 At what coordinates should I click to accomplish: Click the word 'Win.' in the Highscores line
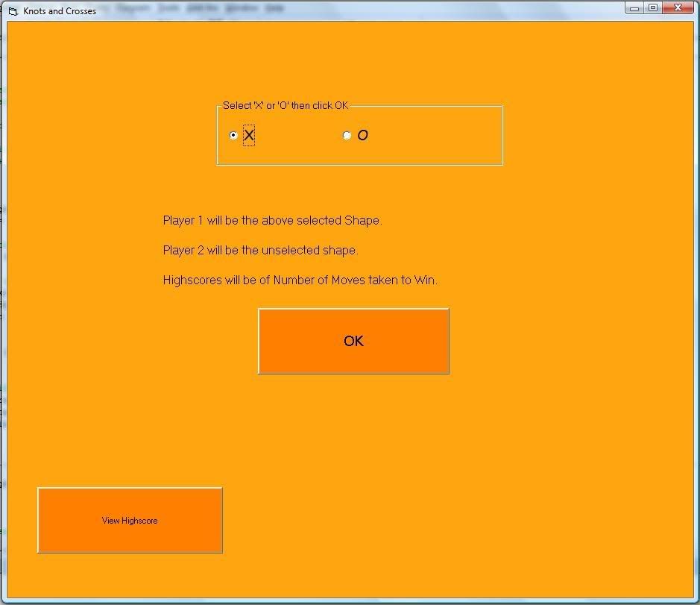pos(426,280)
